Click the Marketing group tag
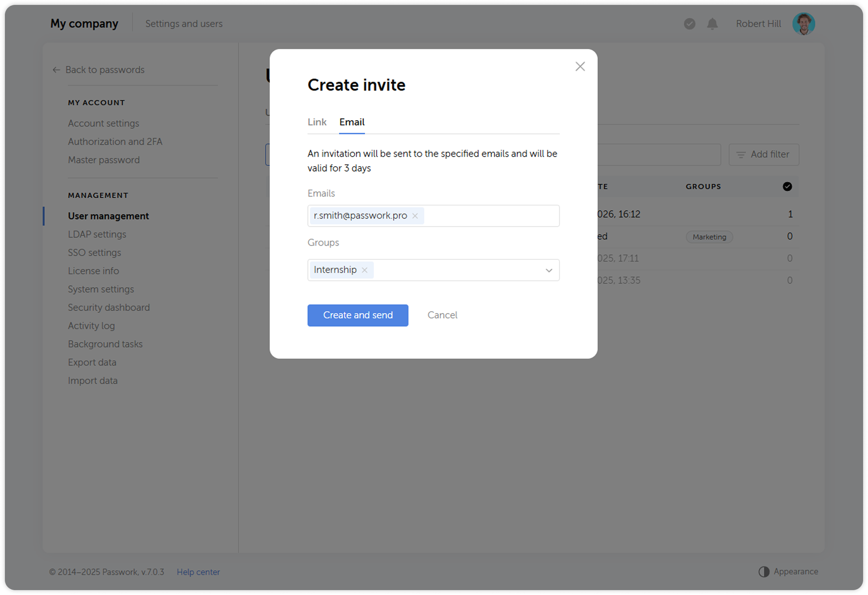This screenshot has height=595, width=868. pos(709,237)
